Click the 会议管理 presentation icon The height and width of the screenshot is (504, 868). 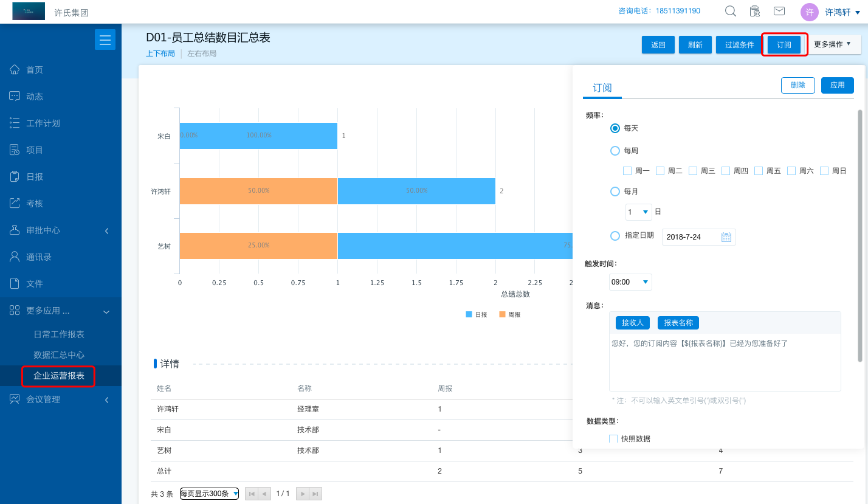pyautogui.click(x=15, y=399)
